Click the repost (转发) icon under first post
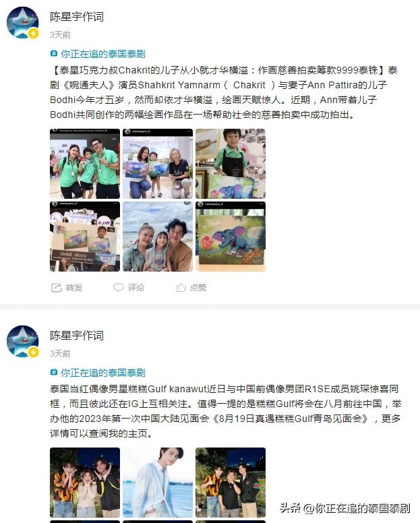The height and width of the screenshot is (523, 420). (x=57, y=288)
